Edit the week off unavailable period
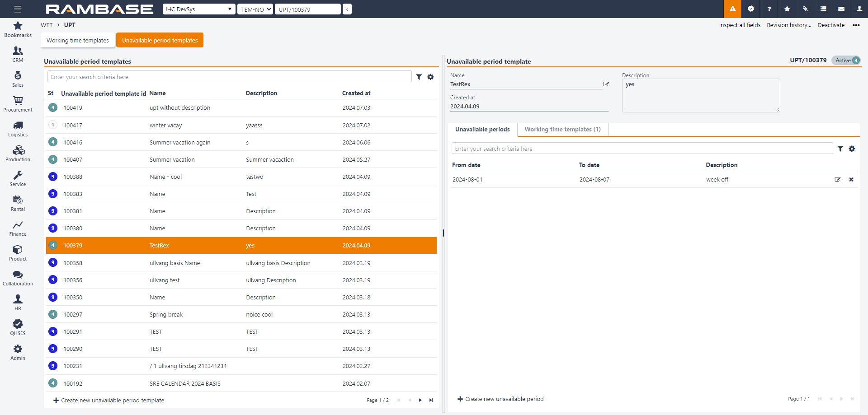868x415 pixels. 837,180
